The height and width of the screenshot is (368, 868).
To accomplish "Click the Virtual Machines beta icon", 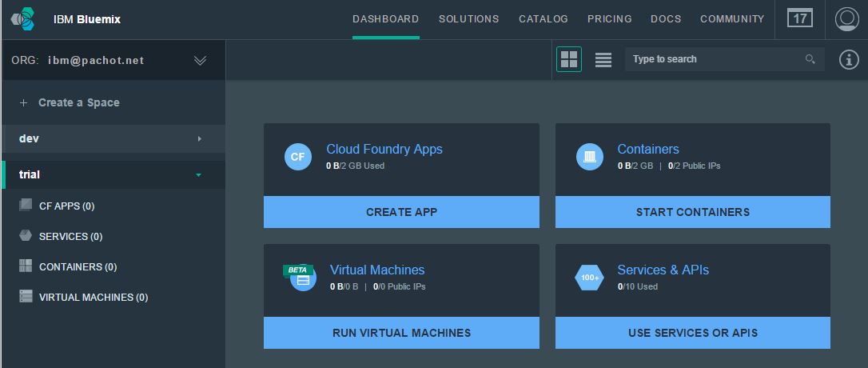I will click(301, 277).
